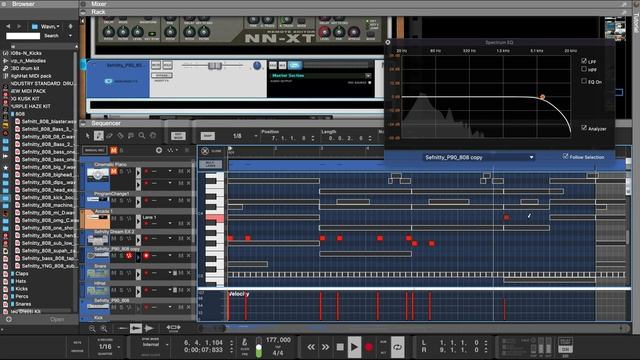
Task: Toggle the Analyzer checkbox
Action: coord(584,128)
